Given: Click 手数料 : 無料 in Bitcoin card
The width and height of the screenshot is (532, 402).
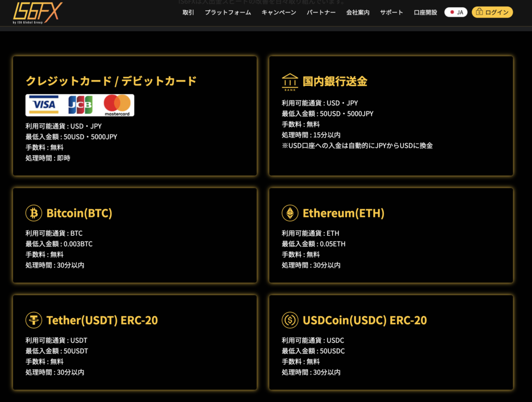Looking at the screenshot, I should (45, 254).
